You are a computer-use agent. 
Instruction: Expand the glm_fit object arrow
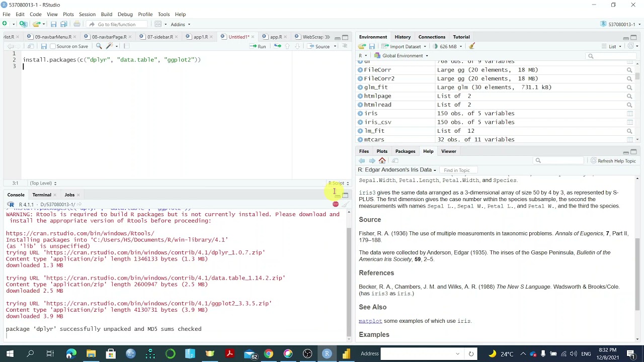point(360,87)
